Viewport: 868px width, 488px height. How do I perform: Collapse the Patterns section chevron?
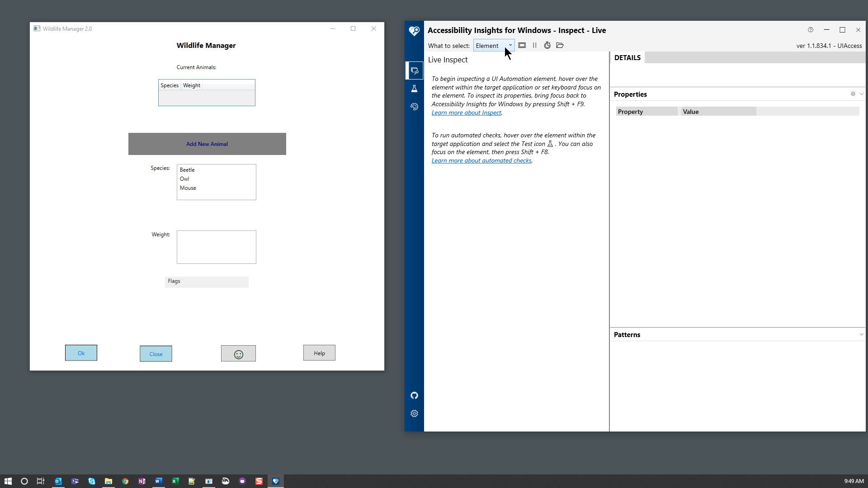[x=861, y=334]
